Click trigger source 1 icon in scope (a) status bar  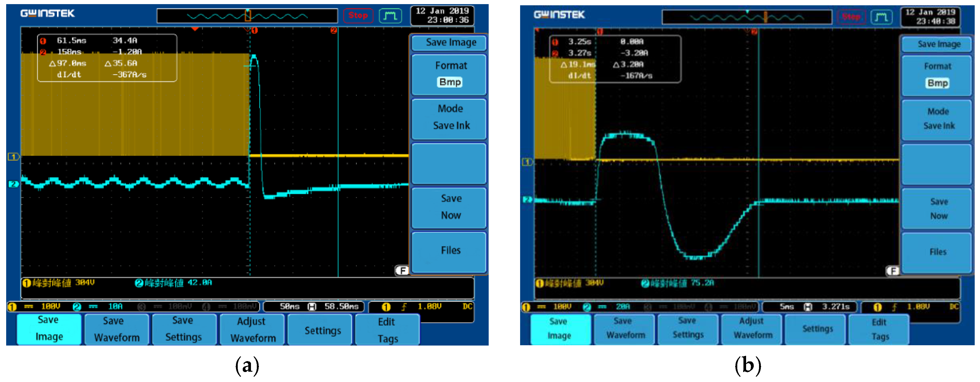point(386,307)
